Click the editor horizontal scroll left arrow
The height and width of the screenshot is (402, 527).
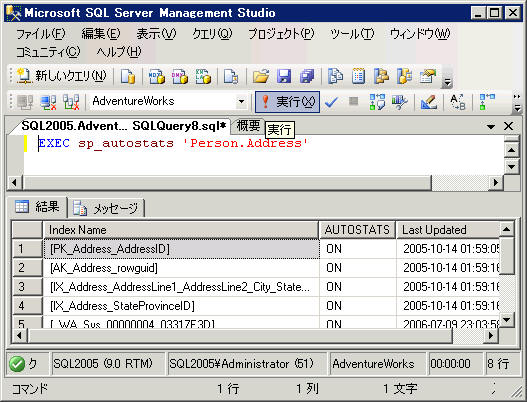[14, 183]
